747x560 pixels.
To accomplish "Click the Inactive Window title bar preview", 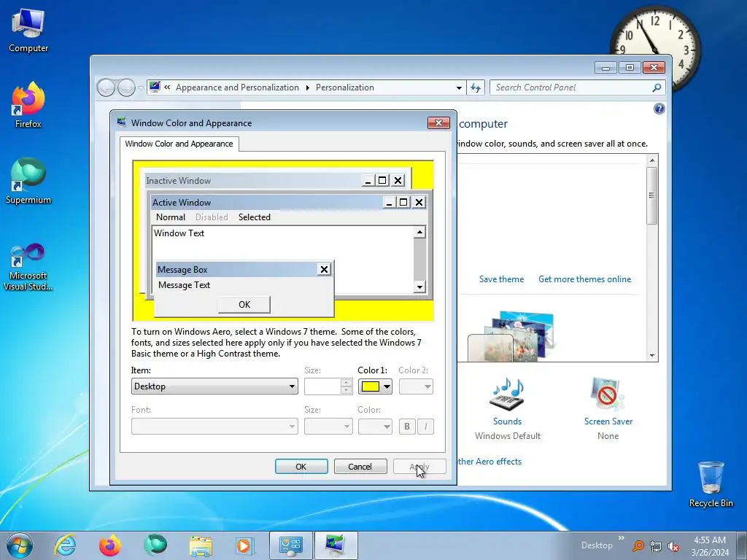I will (252, 181).
